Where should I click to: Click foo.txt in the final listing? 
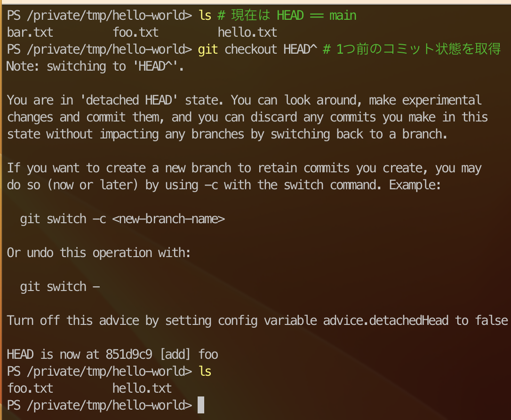click(30, 388)
